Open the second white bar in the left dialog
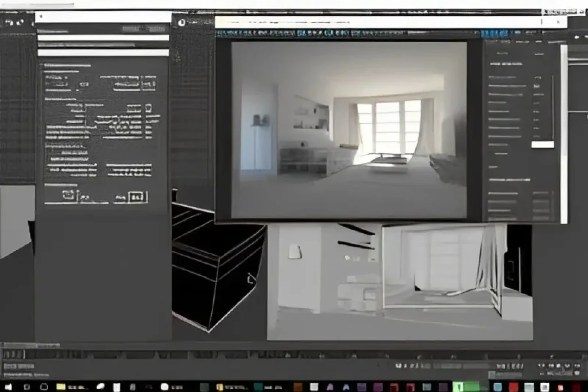The image size is (588, 392). [102, 38]
